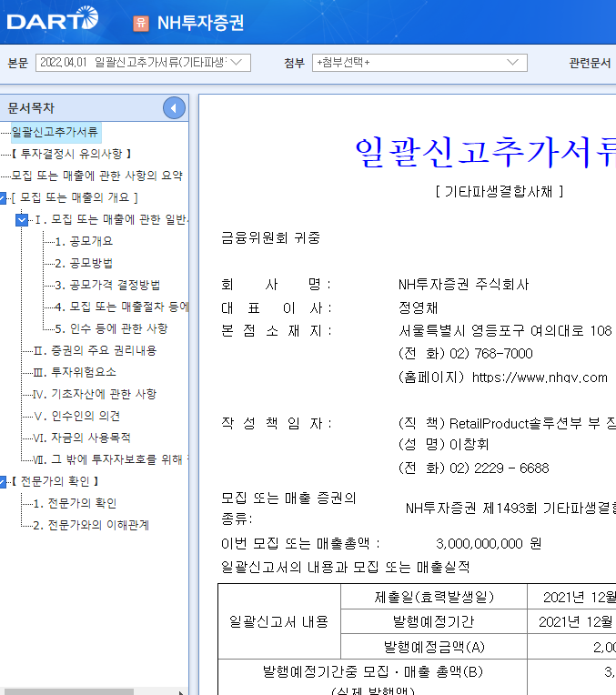Click the representative name 정영채
616x695 pixels.
coord(419,307)
